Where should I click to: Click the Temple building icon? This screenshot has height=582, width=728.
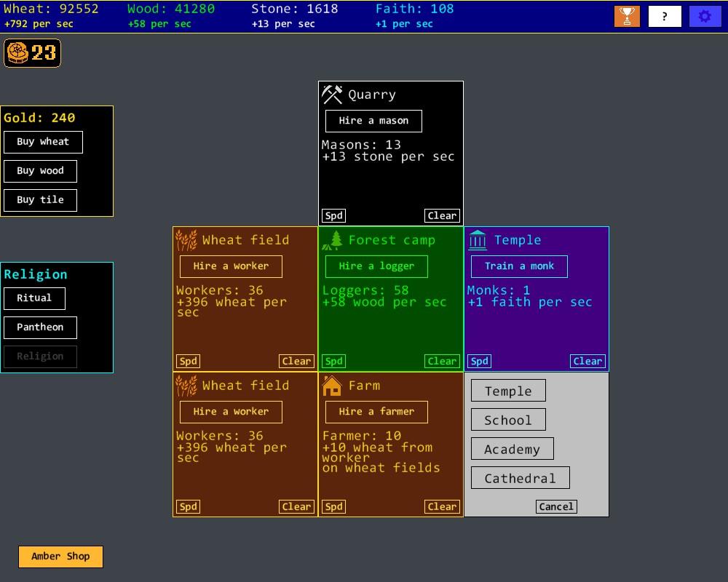tap(478, 240)
